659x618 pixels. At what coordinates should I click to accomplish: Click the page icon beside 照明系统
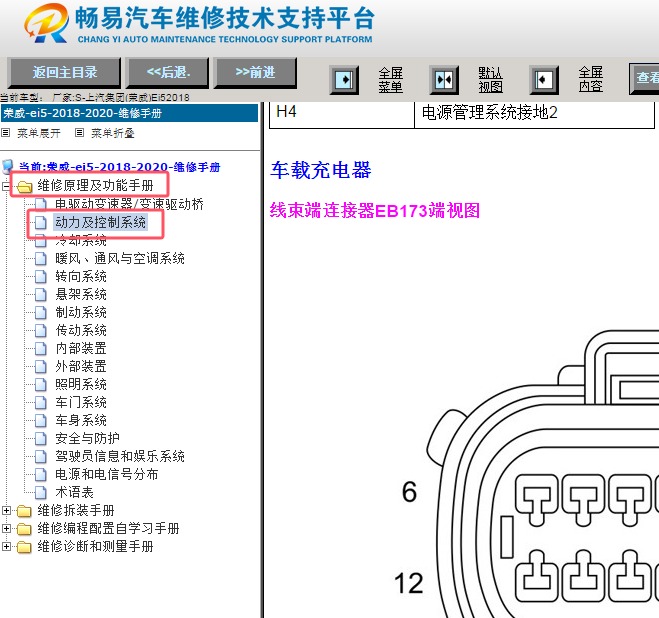tap(40, 385)
